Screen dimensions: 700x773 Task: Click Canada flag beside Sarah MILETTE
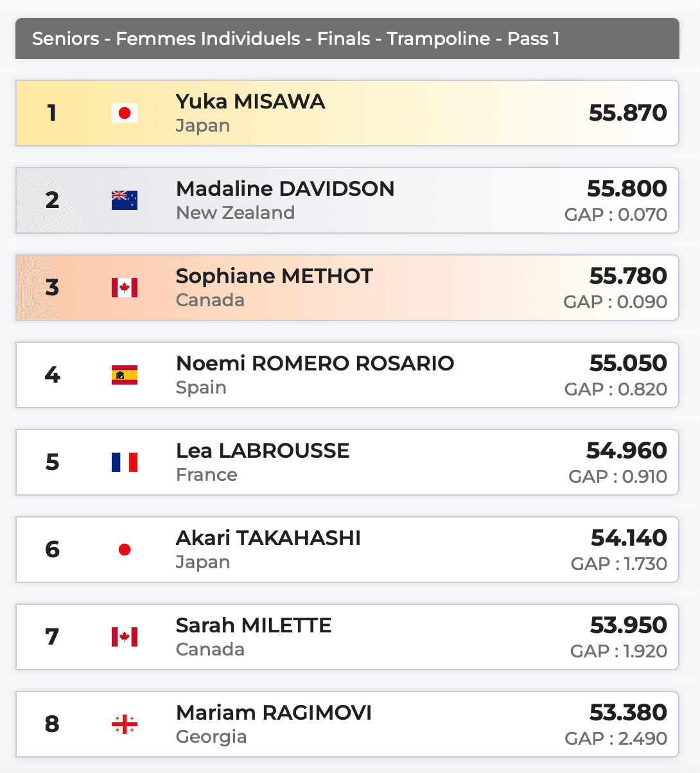click(125, 637)
